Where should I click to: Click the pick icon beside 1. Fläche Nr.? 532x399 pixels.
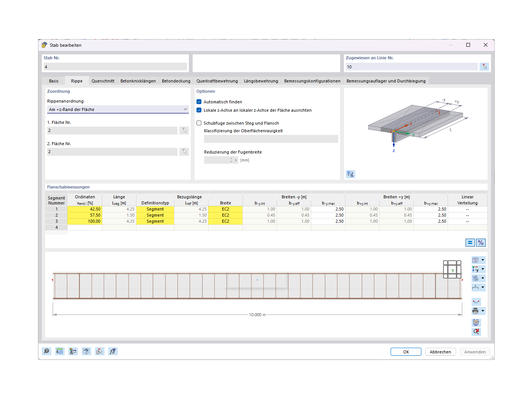(x=184, y=130)
